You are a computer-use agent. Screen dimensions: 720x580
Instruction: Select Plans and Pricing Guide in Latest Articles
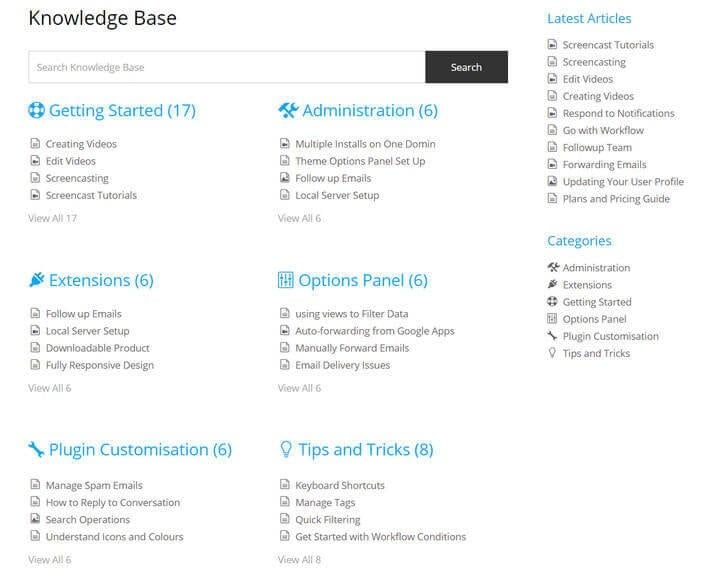tap(616, 199)
